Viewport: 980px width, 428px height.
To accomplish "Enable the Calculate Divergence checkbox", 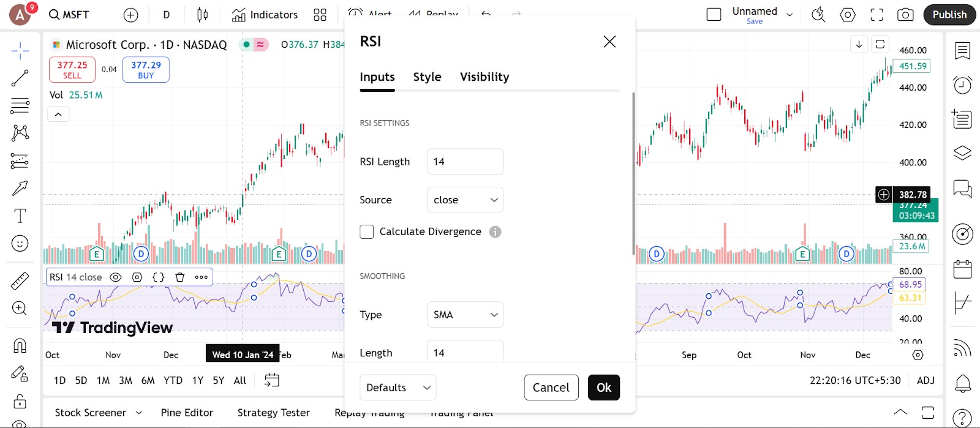I will click(367, 231).
